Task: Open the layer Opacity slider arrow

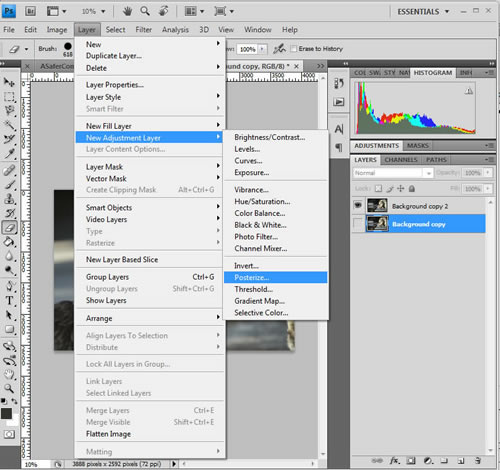Action: click(488, 173)
